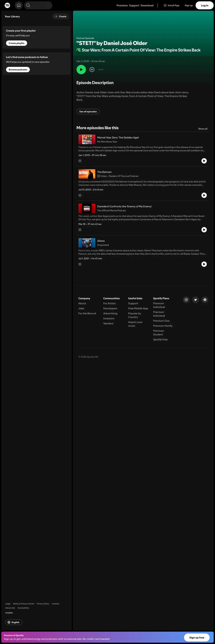The image size is (215, 644).
Task: Click For the Record link
Action: click(87, 313)
